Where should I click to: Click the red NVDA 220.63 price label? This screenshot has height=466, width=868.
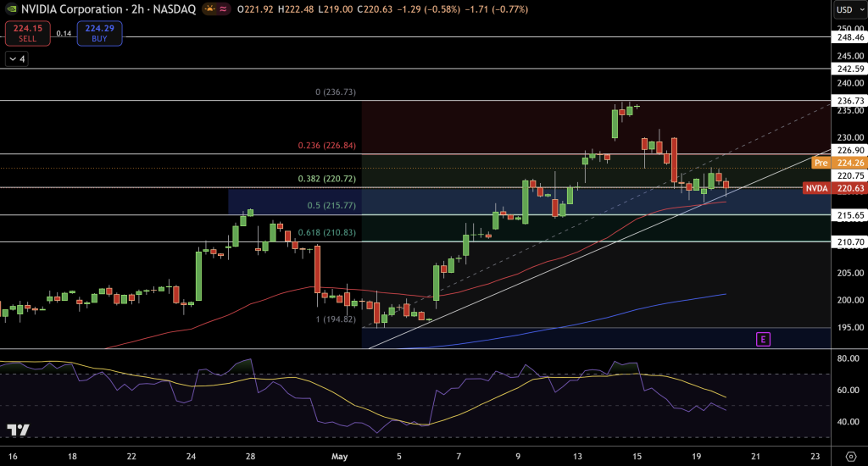(x=834, y=188)
